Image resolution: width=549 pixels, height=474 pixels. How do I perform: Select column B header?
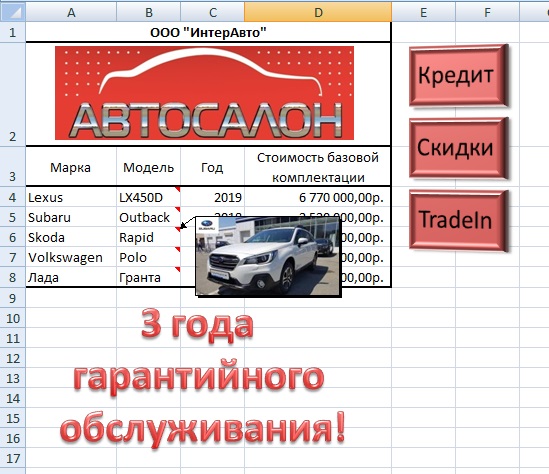[x=149, y=12]
